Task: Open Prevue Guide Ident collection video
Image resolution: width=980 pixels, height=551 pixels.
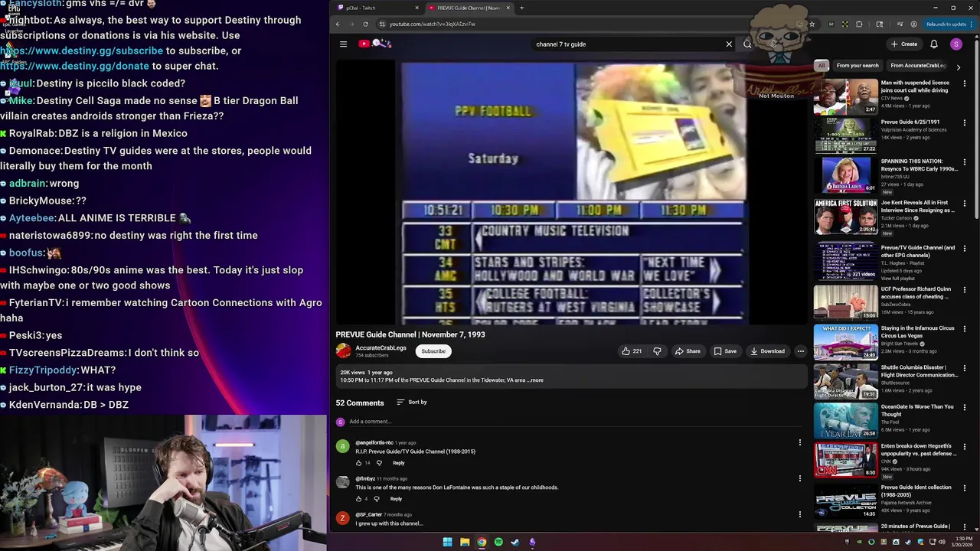Action: (x=916, y=491)
